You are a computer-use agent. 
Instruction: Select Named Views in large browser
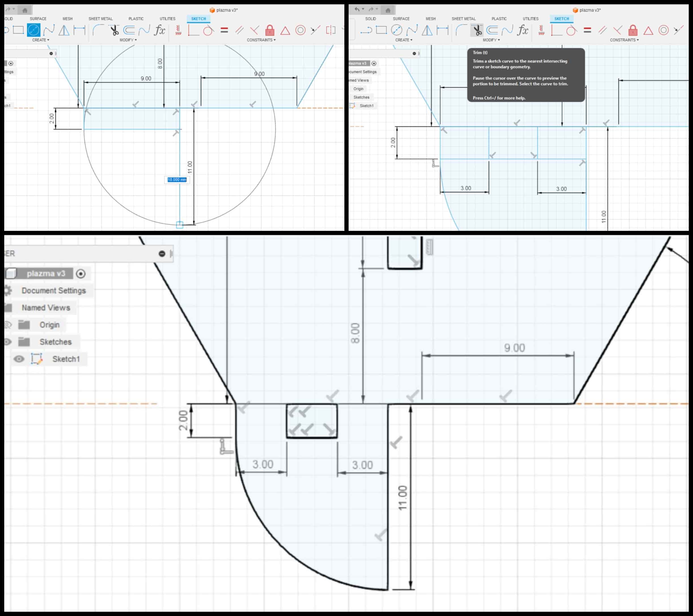click(x=46, y=308)
